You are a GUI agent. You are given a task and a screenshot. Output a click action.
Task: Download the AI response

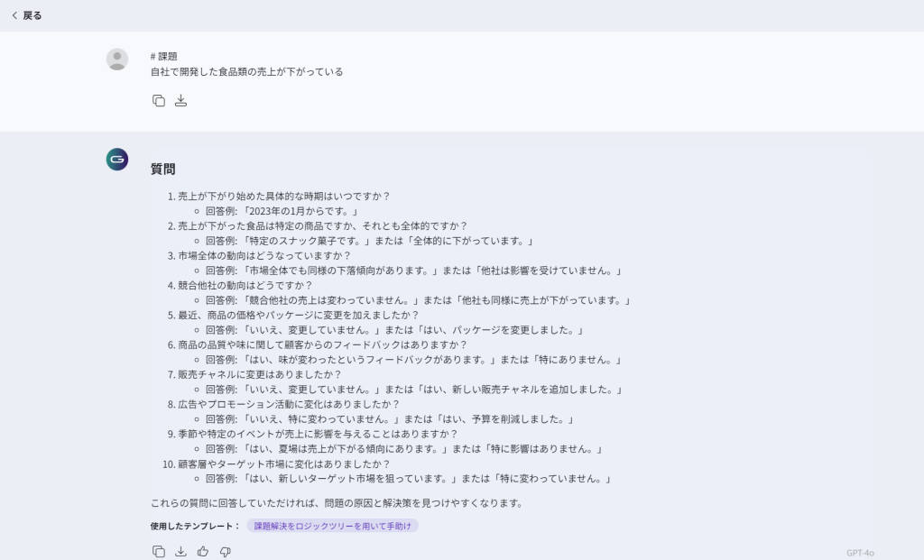[180, 551]
